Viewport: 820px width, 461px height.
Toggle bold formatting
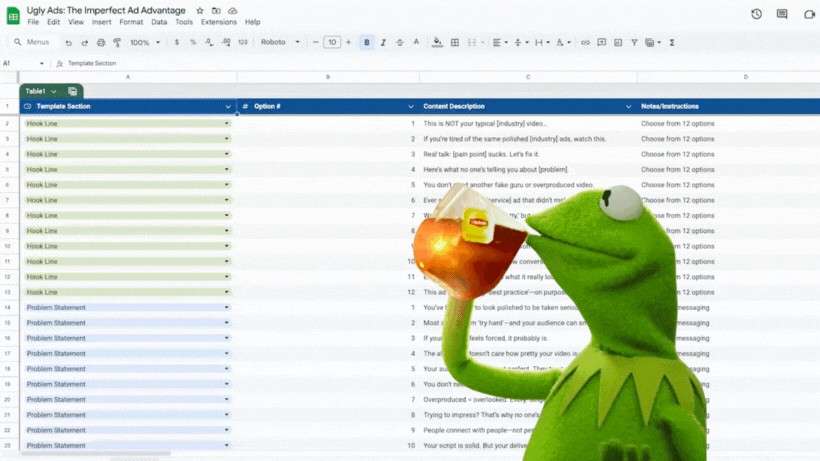click(367, 42)
